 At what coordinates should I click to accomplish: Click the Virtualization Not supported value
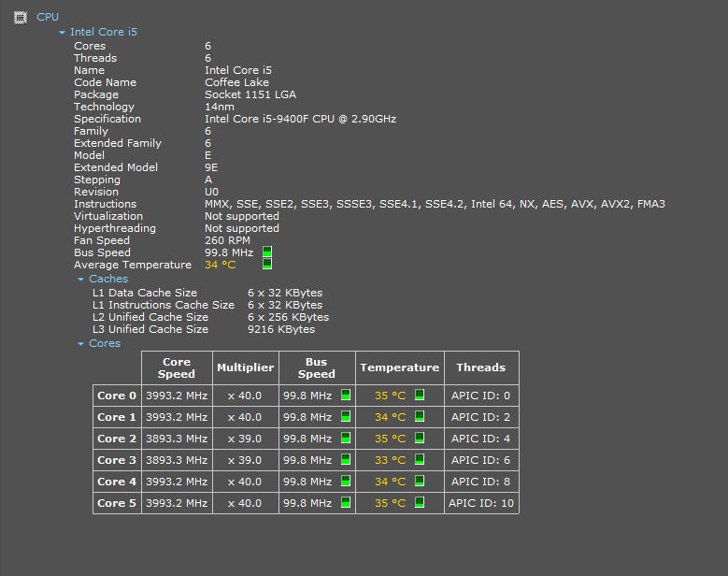(242, 216)
